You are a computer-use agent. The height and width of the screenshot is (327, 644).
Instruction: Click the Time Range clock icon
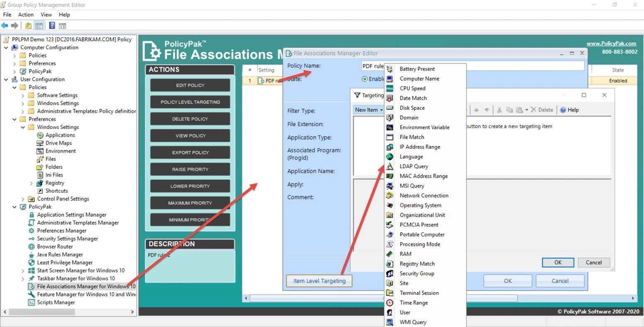(x=390, y=303)
